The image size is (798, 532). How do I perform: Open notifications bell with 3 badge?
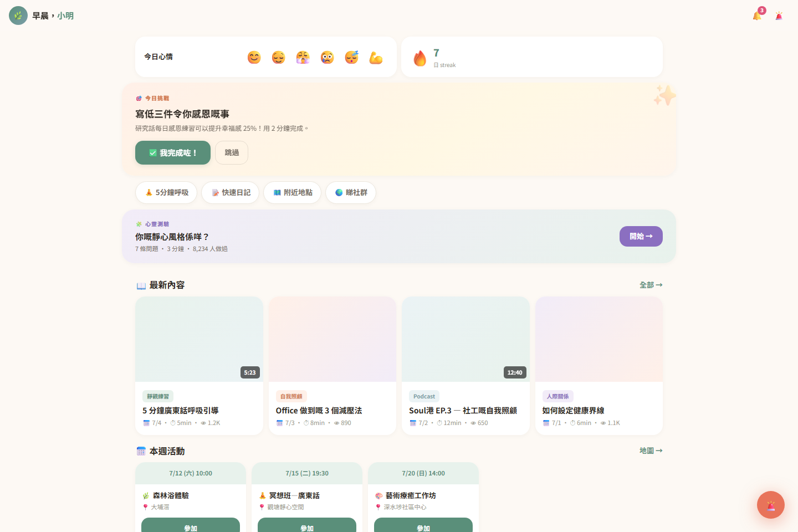(757, 16)
